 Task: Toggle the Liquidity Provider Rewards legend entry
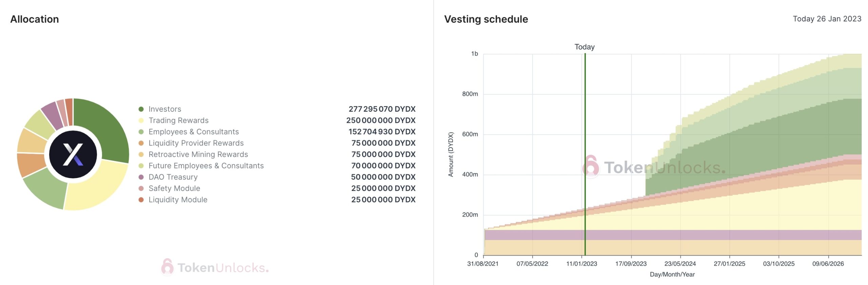(196, 143)
